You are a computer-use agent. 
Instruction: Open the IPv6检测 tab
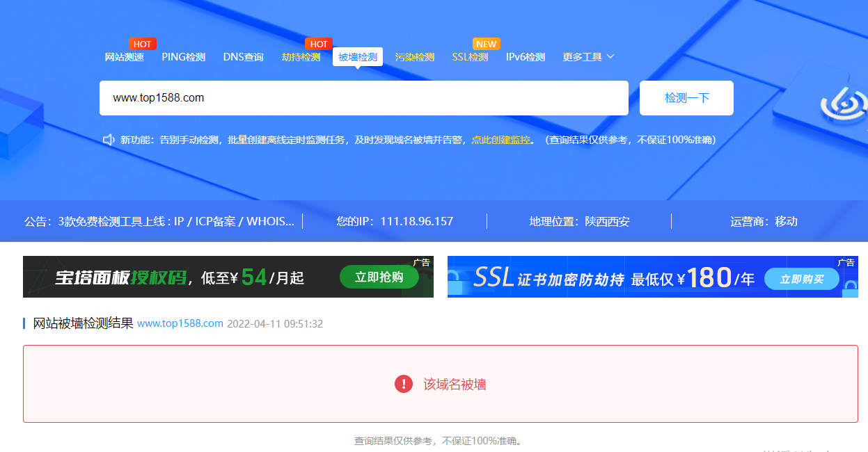(526, 57)
